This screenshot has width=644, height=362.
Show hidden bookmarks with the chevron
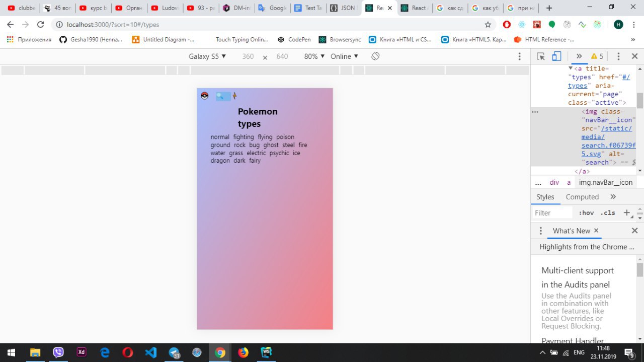tap(633, 39)
